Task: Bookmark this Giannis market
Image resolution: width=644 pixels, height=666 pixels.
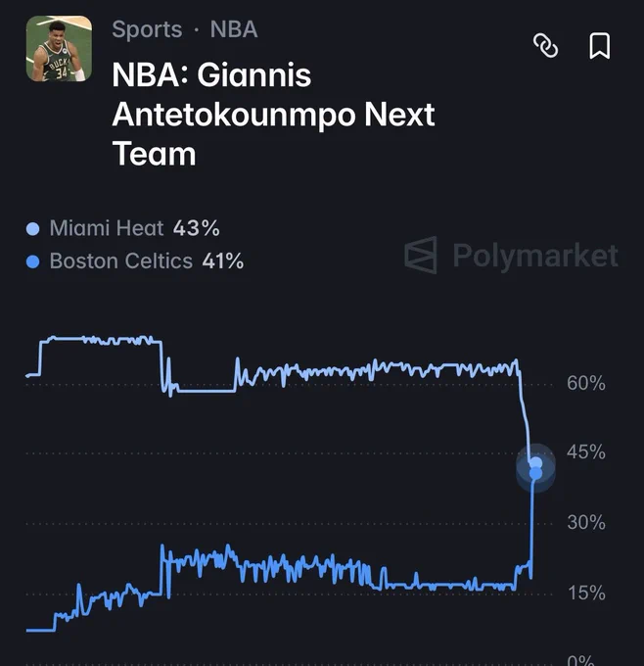Action: pos(599,45)
